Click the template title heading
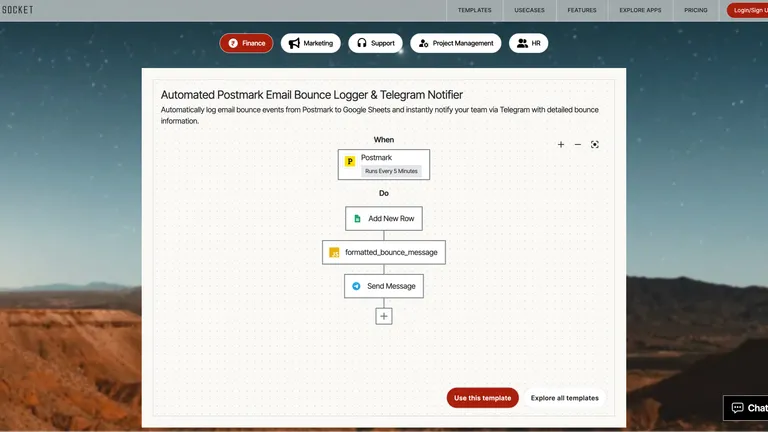Screen dimensions: 768x432 [312, 95]
